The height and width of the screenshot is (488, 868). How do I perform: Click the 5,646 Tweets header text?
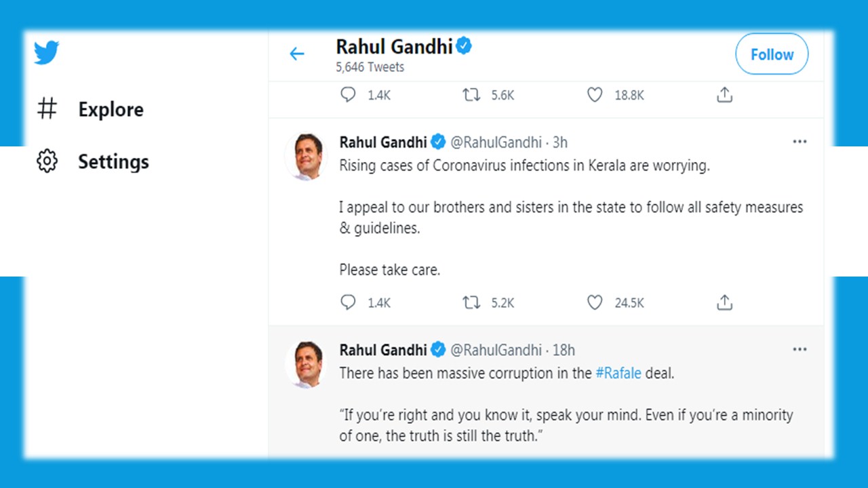pos(370,66)
